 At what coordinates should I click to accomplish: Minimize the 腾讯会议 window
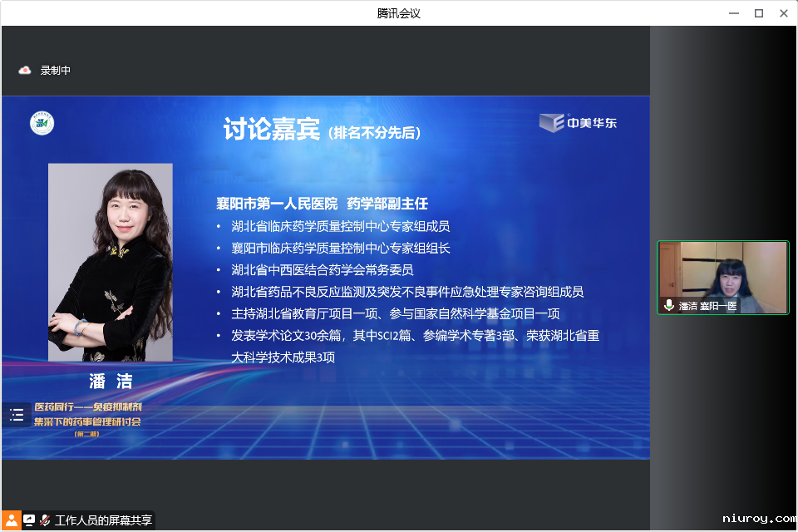(x=733, y=13)
